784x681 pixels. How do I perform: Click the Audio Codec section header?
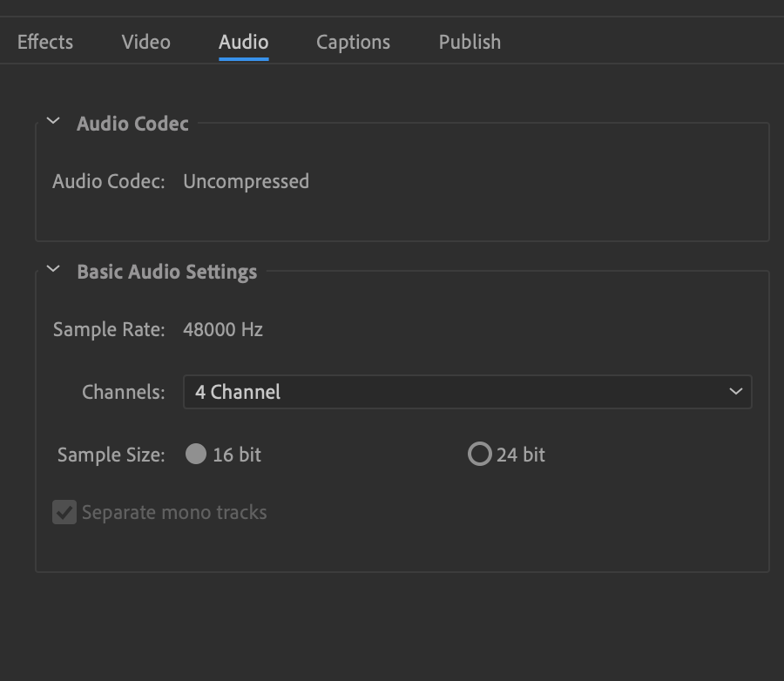click(132, 124)
